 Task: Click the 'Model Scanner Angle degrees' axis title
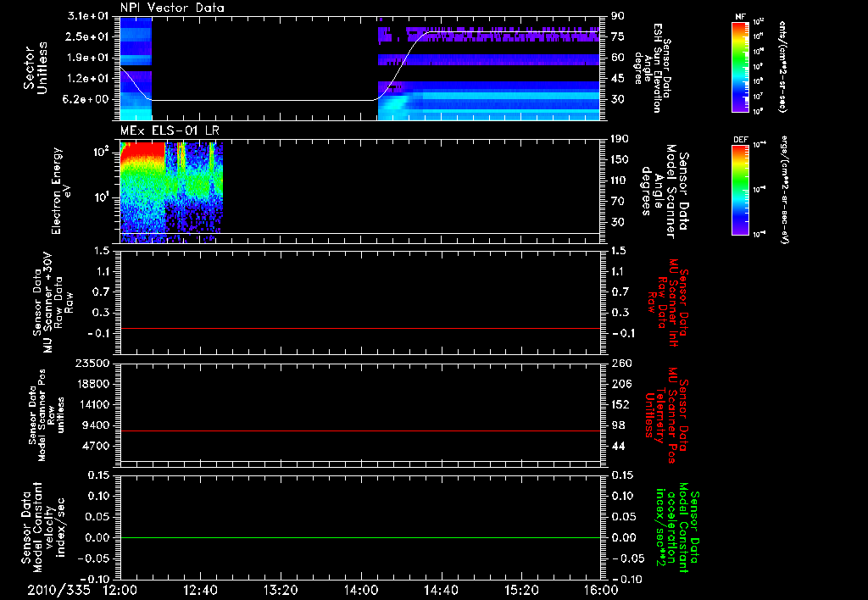click(665, 192)
